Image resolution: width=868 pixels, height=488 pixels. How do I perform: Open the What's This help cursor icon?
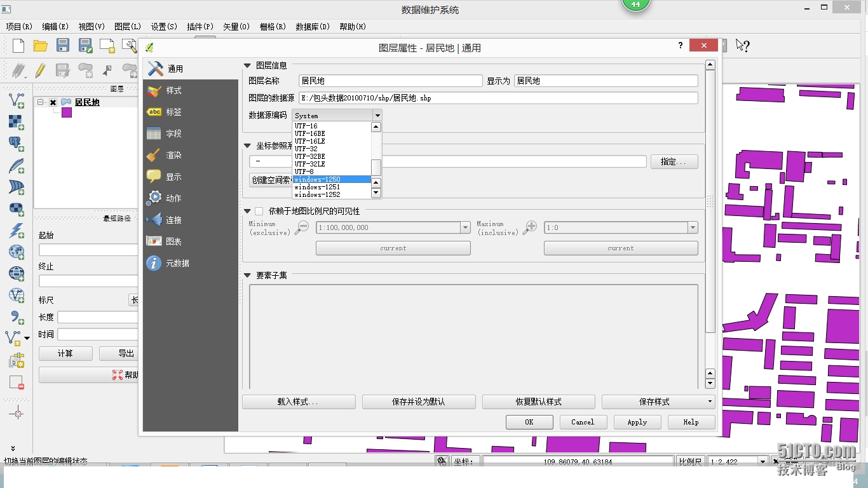coord(742,45)
